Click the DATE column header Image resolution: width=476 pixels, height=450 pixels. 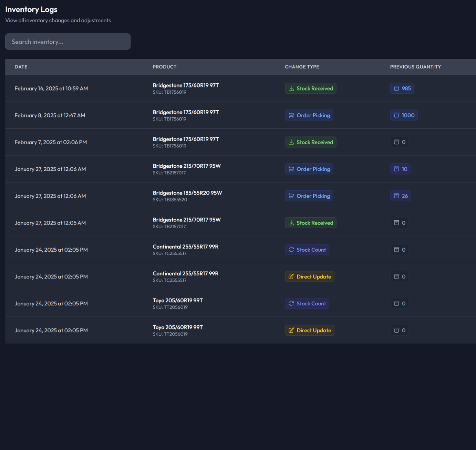21,67
